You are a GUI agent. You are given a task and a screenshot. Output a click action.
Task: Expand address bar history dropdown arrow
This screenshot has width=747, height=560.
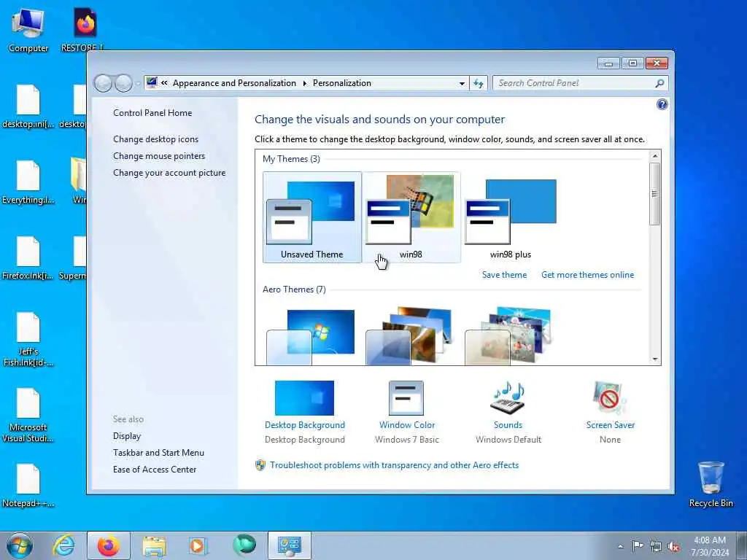[x=462, y=83]
